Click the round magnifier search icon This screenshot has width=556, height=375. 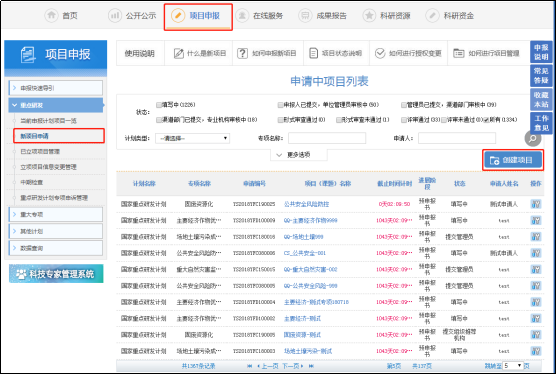pos(533,139)
